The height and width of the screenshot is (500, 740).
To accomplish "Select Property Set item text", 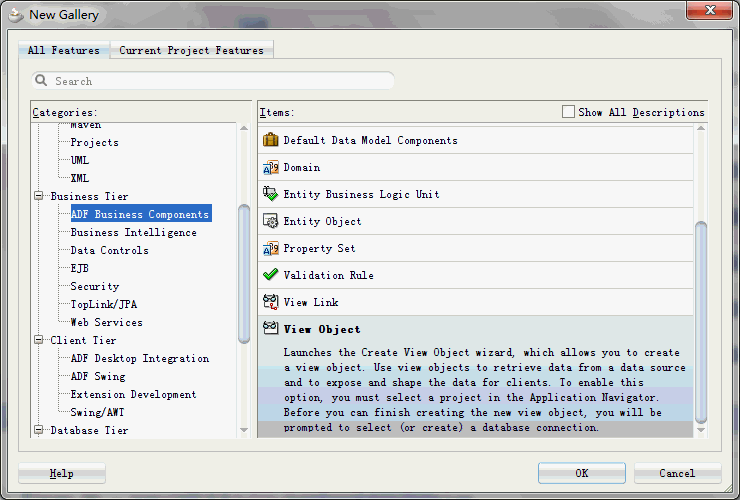I will point(320,248).
